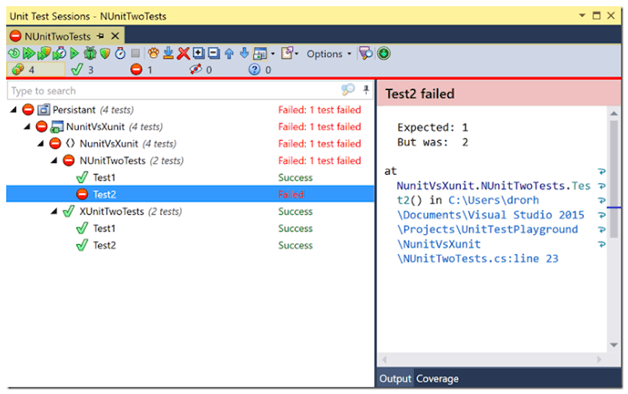Open the Output tab
The height and width of the screenshot is (394, 628).
point(395,379)
